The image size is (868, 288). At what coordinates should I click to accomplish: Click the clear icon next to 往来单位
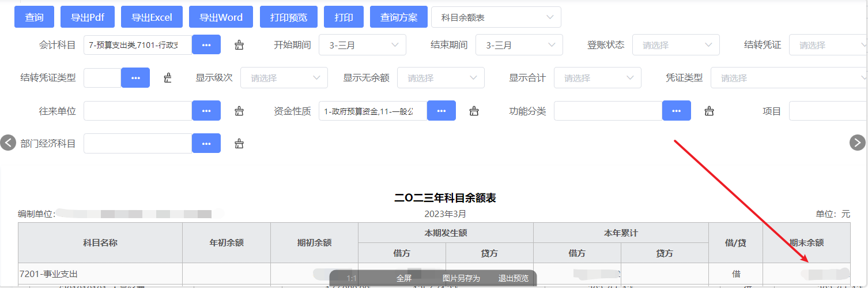pos(239,111)
